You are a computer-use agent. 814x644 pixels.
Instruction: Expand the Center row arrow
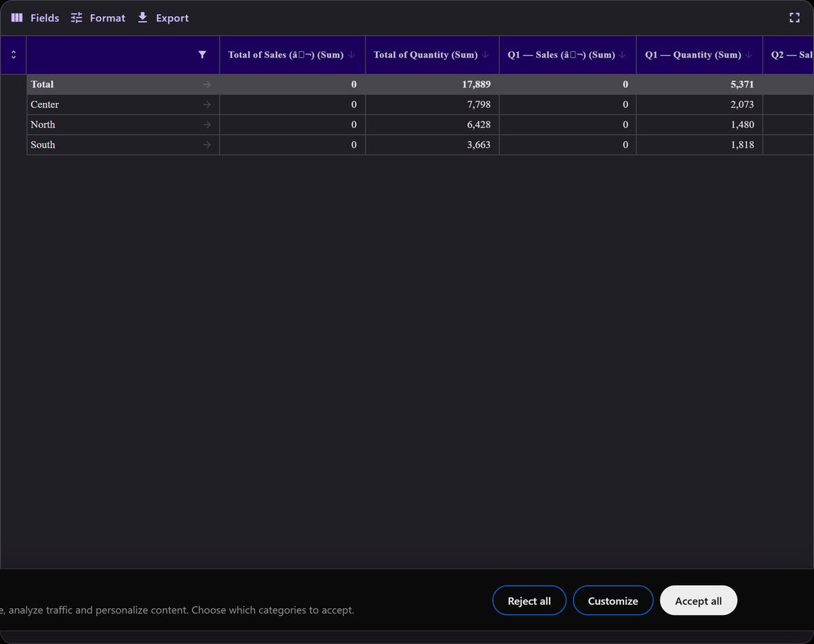(208, 105)
